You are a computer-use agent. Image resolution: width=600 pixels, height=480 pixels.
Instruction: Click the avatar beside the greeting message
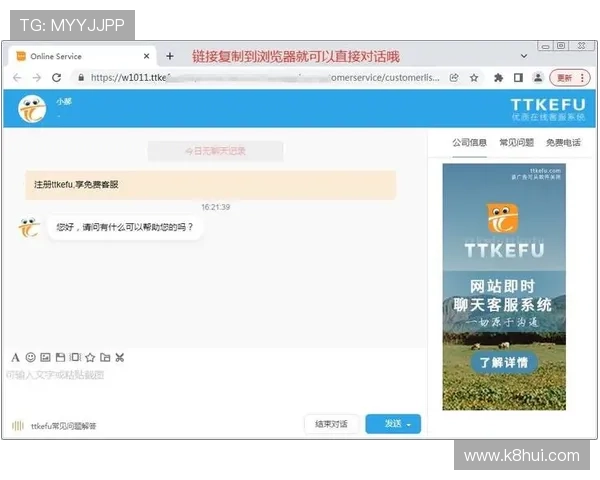click(29, 228)
